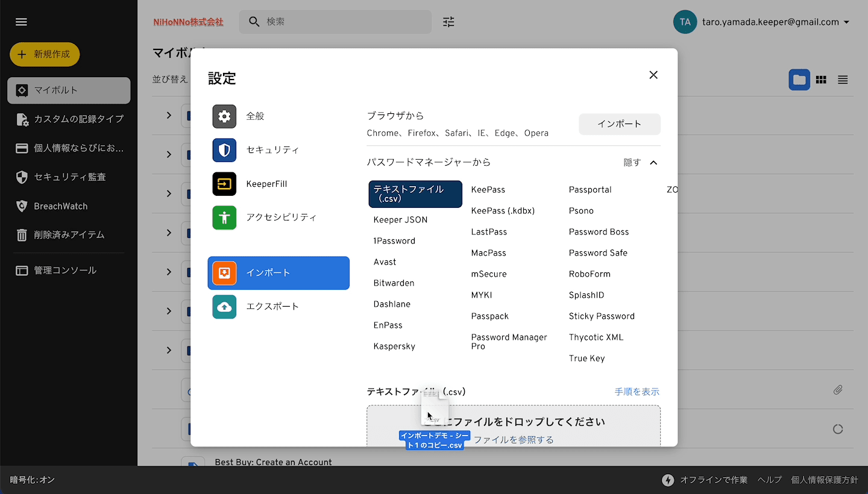Click the インポート button for browsers

(x=619, y=124)
